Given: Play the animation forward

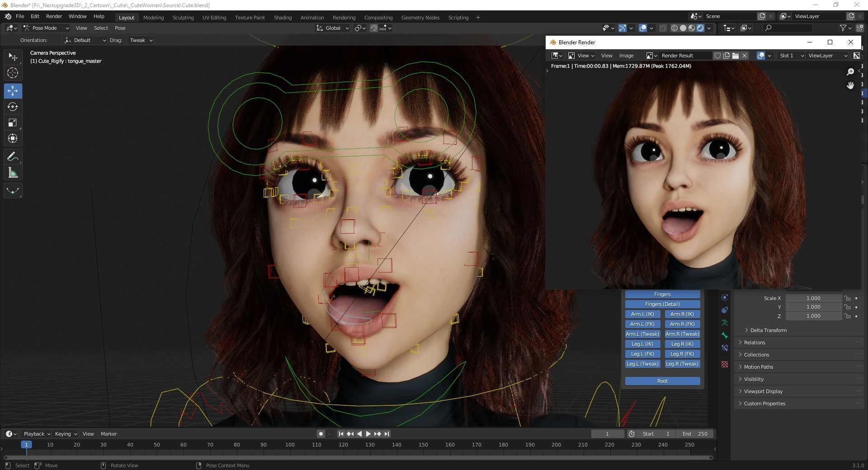Looking at the screenshot, I should (x=368, y=434).
